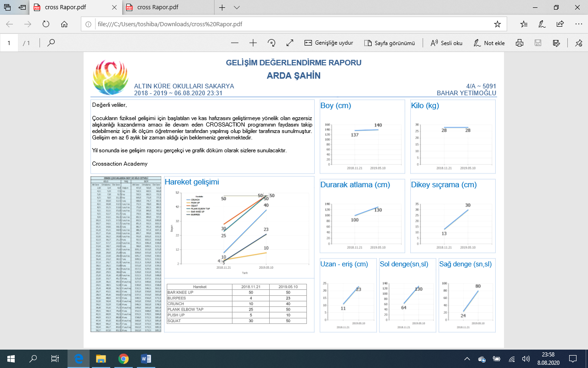Click the school logo image
Viewport: 588px width, 368px height.
(110, 77)
